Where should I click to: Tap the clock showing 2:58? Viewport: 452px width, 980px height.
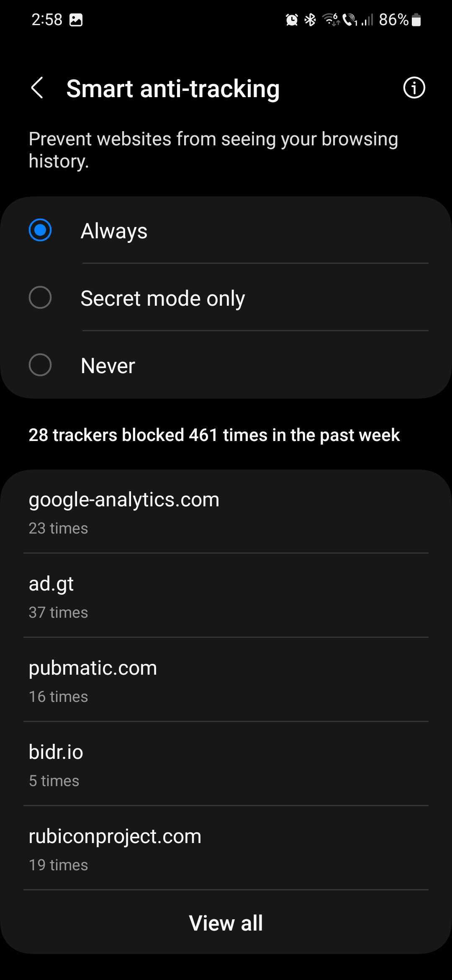(47, 20)
